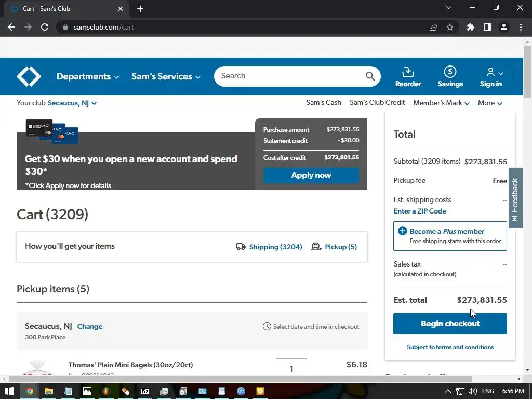Screen dimensions: 532x399
Task: Click the volume speaker icon
Action: click(x=473, y=391)
